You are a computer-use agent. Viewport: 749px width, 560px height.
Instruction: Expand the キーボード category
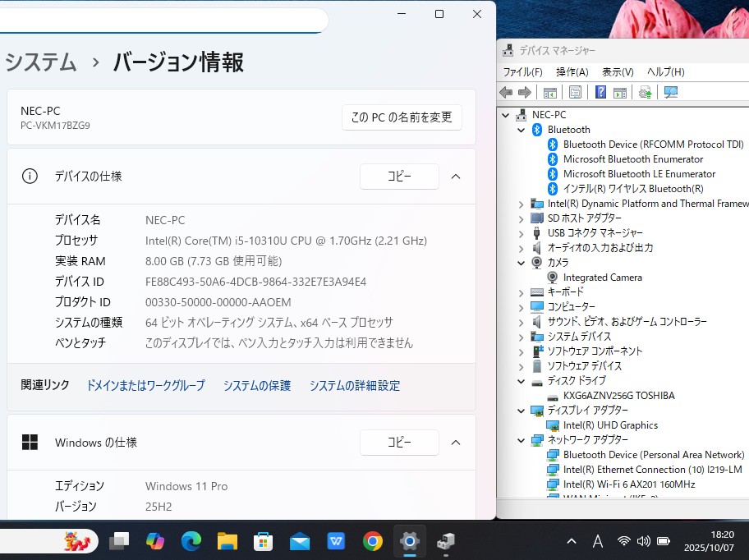522,292
